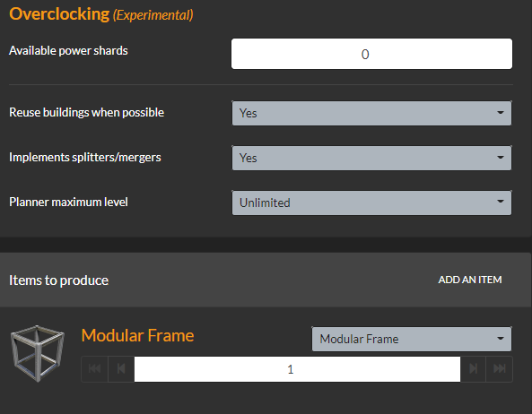Click the Overclocking heading
Screen dimensions: 532x414
coord(59,14)
